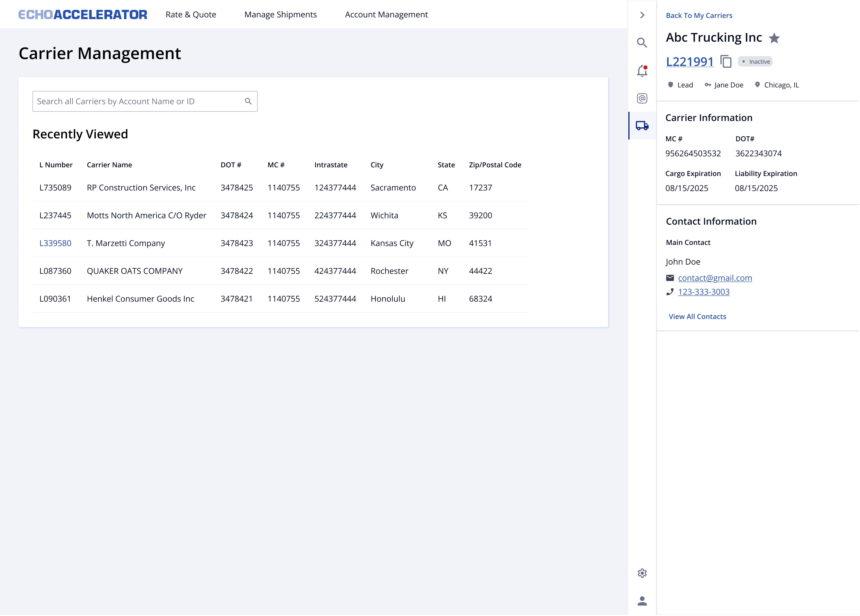Select Henkel Consumer Goods Inc carrier name
The image size is (860, 616).
click(x=140, y=299)
